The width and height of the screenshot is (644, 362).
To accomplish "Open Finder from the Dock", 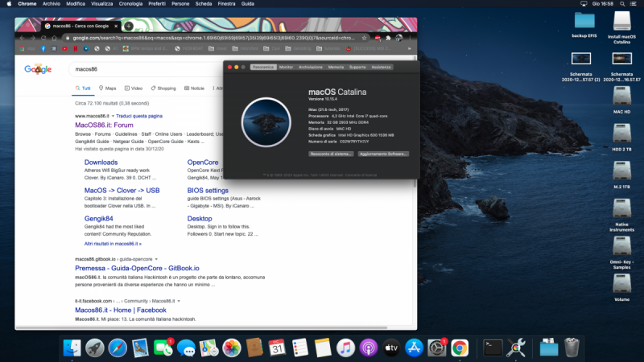I will click(72, 348).
